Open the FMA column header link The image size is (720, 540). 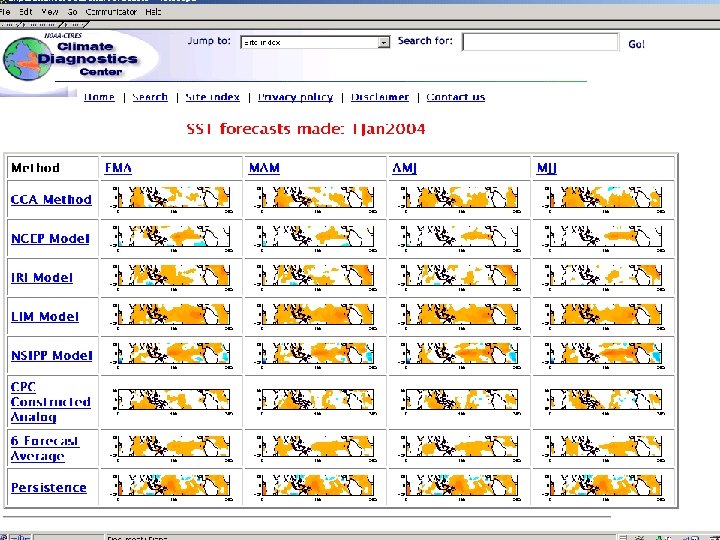pos(118,168)
